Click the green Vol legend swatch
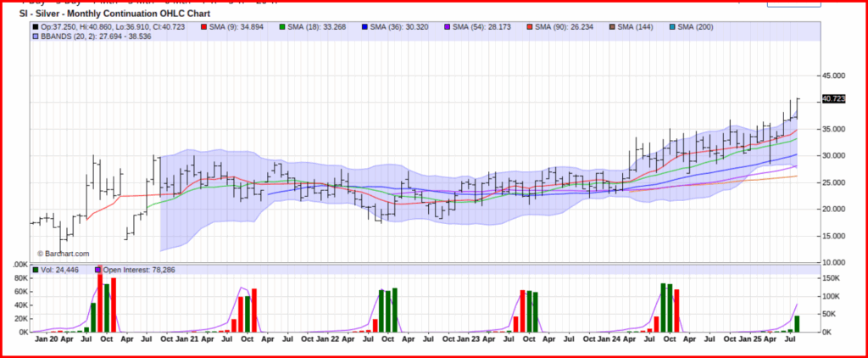 pos(35,269)
